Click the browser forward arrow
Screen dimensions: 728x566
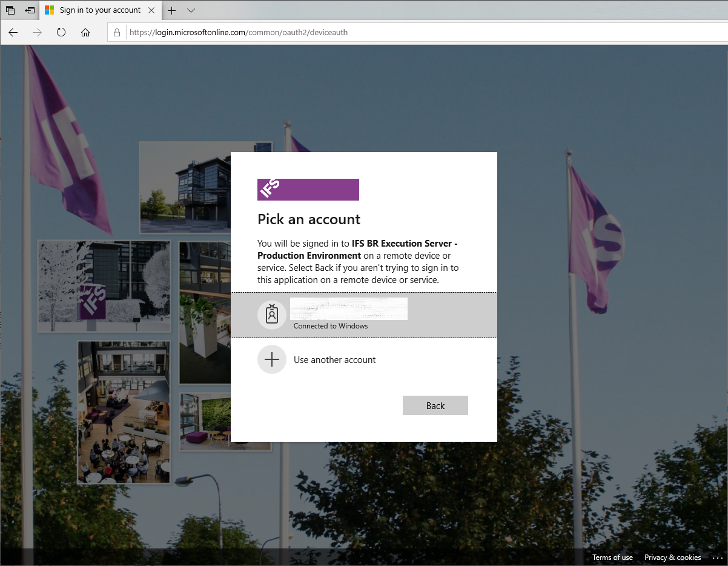38,33
